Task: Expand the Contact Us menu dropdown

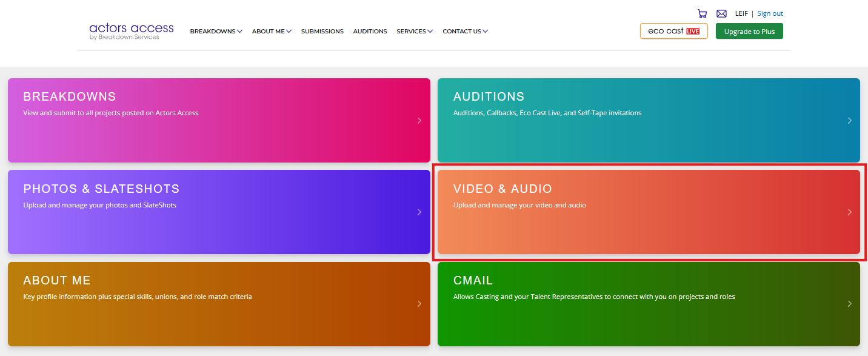Action: point(465,32)
